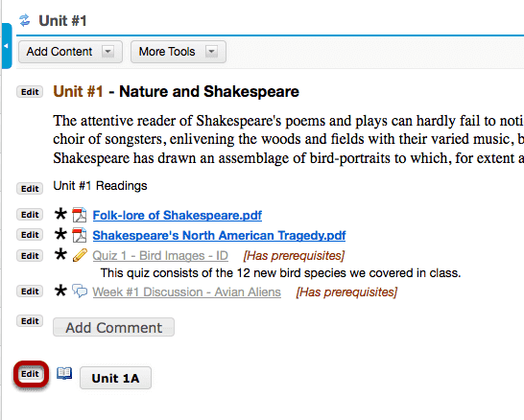Open Quiz 1 - Bird Images - ID link
Image resolution: width=524 pixels, height=420 pixels.
pos(160,256)
